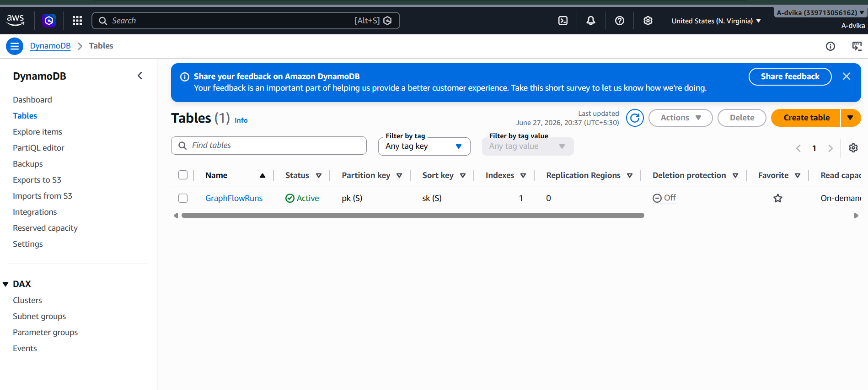Viewport: 868px width, 390px height.
Task: Open the notifications bell
Action: click(x=591, y=21)
